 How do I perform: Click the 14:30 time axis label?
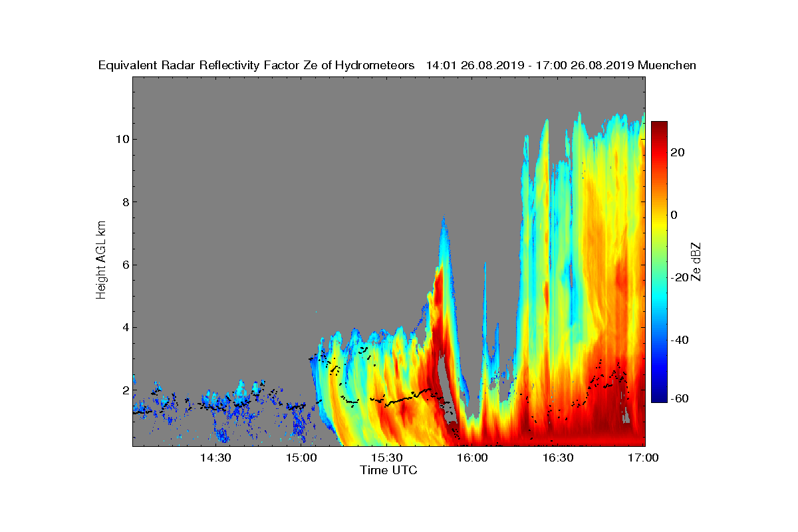click(x=217, y=458)
